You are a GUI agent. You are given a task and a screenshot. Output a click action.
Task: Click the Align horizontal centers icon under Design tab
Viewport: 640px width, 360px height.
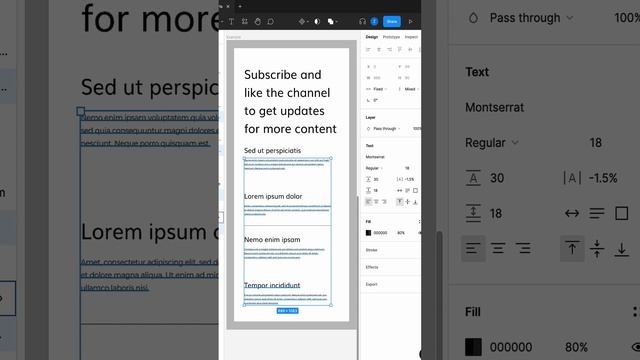(x=379, y=50)
